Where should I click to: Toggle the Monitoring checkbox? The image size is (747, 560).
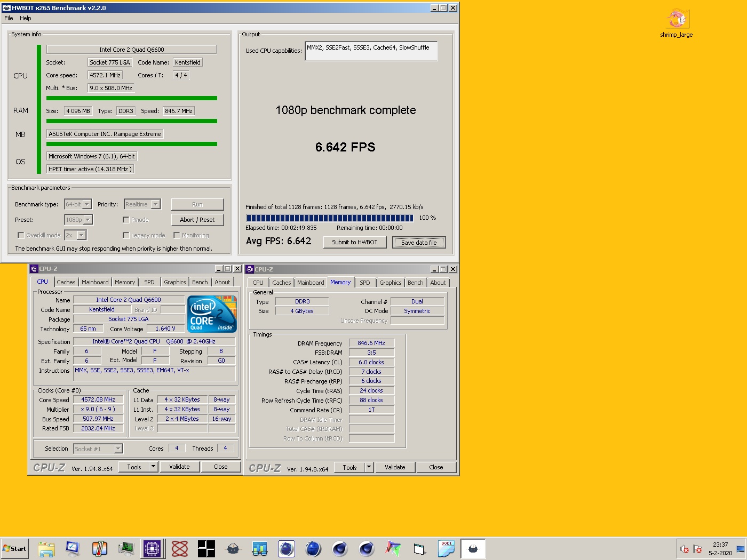pyautogui.click(x=177, y=235)
